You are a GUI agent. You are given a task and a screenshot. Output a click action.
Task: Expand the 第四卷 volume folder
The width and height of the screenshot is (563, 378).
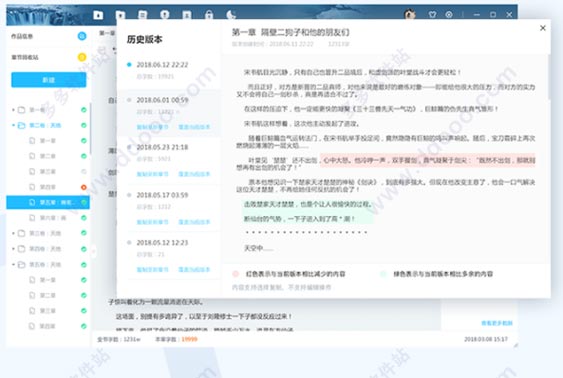tap(13, 249)
